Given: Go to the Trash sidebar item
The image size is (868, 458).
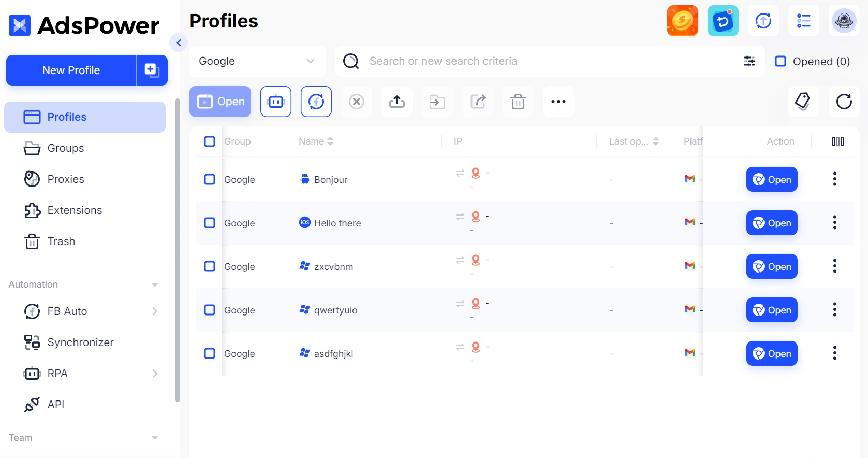Looking at the screenshot, I should (x=85, y=241).
